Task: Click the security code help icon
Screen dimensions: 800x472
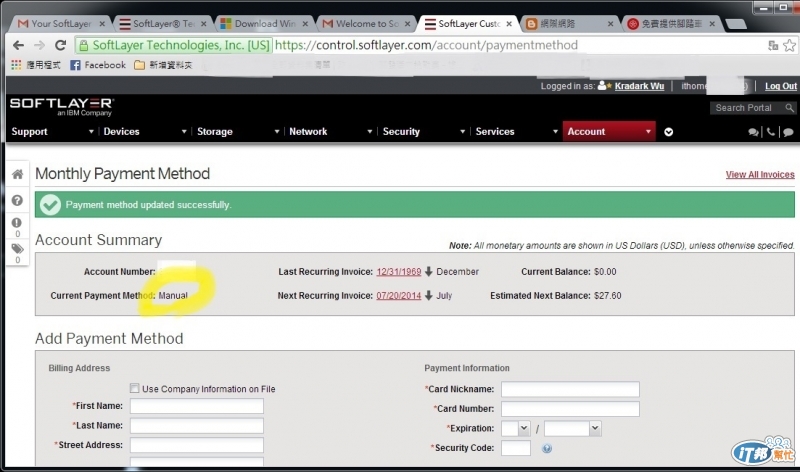Action: [x=546, y=449]
